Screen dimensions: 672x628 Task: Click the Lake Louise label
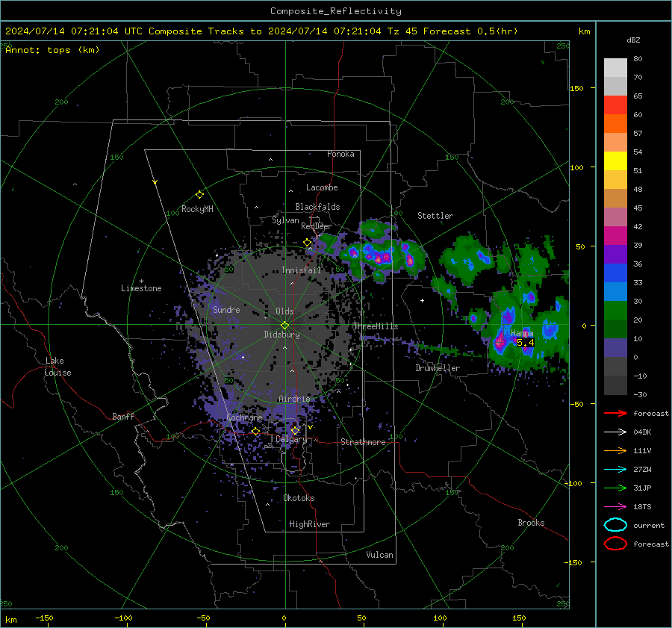(x=57, y=367)
